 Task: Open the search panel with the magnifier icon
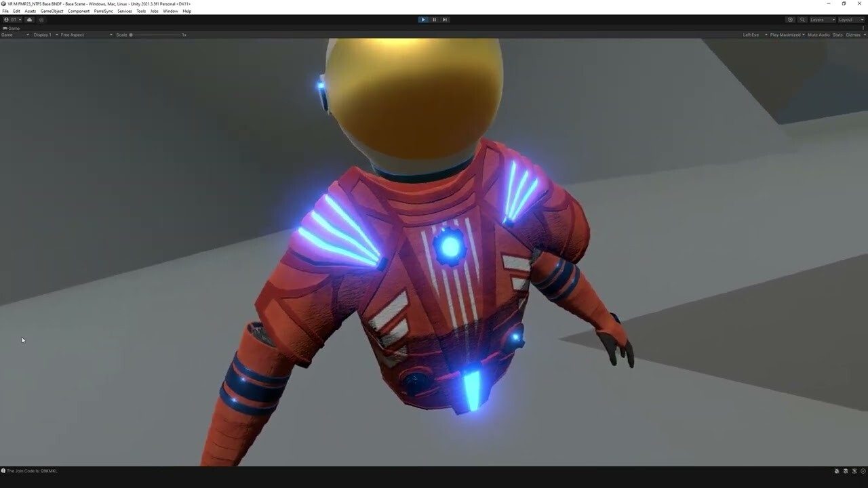click(x=803, y=20)
